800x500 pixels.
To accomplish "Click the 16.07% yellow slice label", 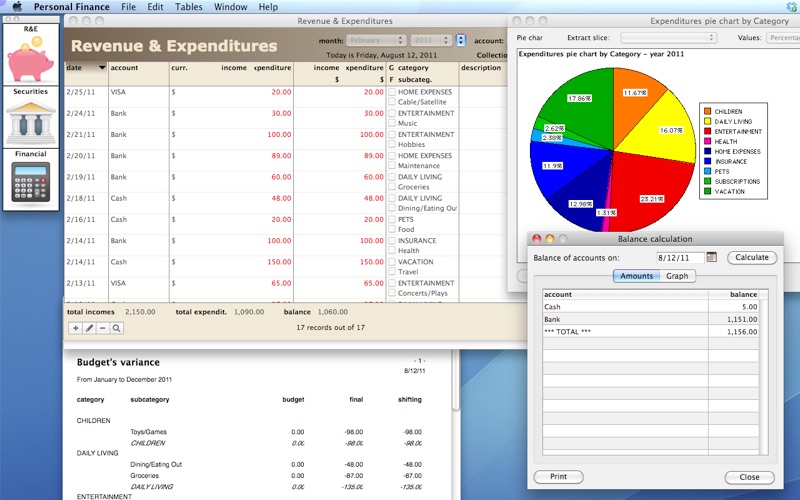I will [671, 130].
